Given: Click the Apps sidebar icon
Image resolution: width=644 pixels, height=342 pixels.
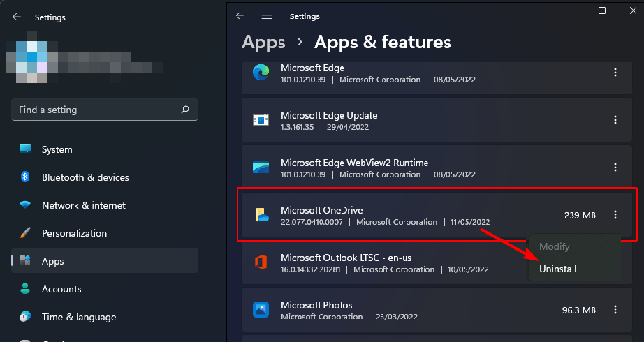Looking at the screenshot, I should click(x=25, y=260).
